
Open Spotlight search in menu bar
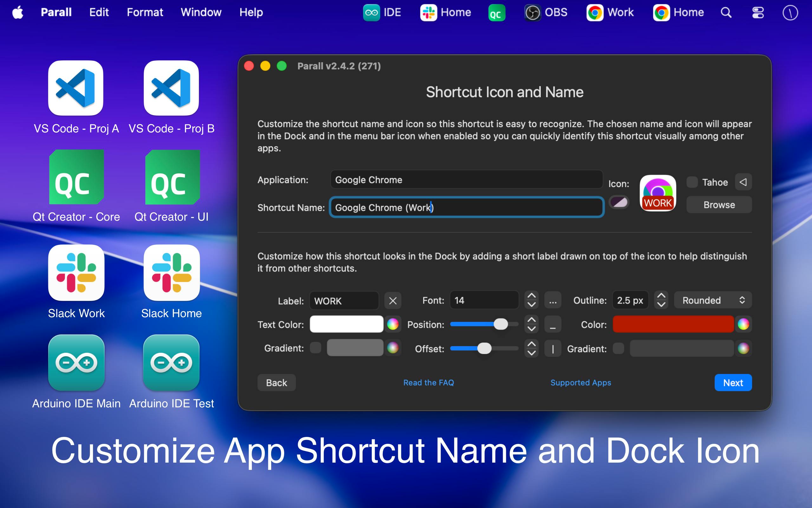[x=726, y=13]
